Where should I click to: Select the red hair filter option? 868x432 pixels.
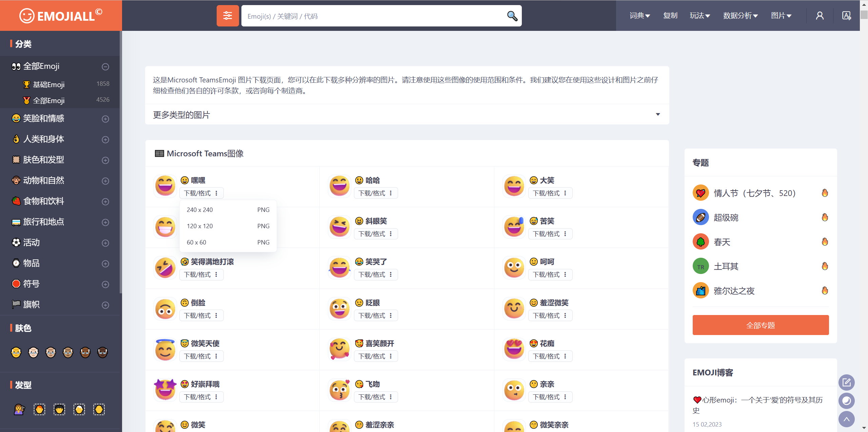tap(39, 409)
